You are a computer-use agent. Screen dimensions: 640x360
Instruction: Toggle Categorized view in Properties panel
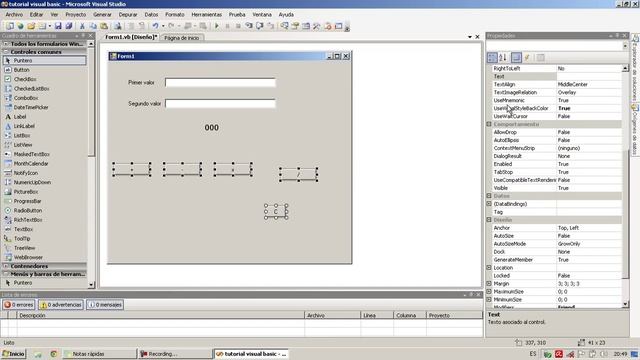(x=492, y=58)
